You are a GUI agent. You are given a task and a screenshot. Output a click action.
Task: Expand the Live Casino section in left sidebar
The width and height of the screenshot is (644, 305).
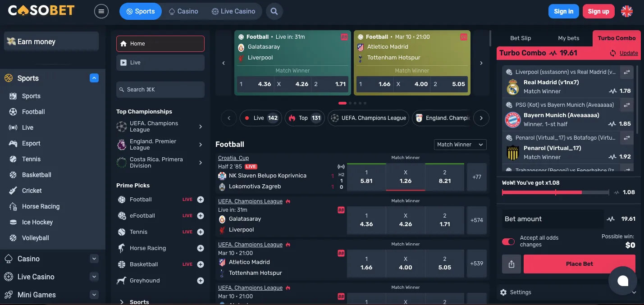click(94, 277)
